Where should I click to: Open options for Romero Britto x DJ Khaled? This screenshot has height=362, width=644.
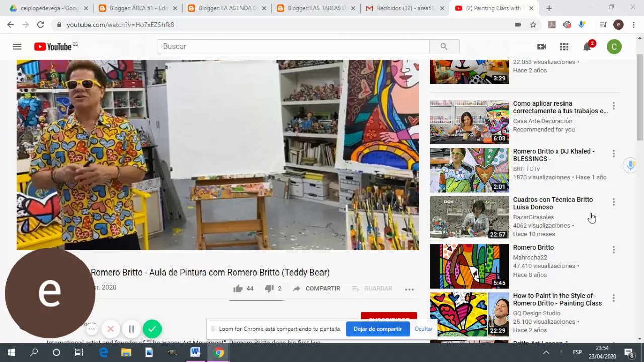(613, 154)
